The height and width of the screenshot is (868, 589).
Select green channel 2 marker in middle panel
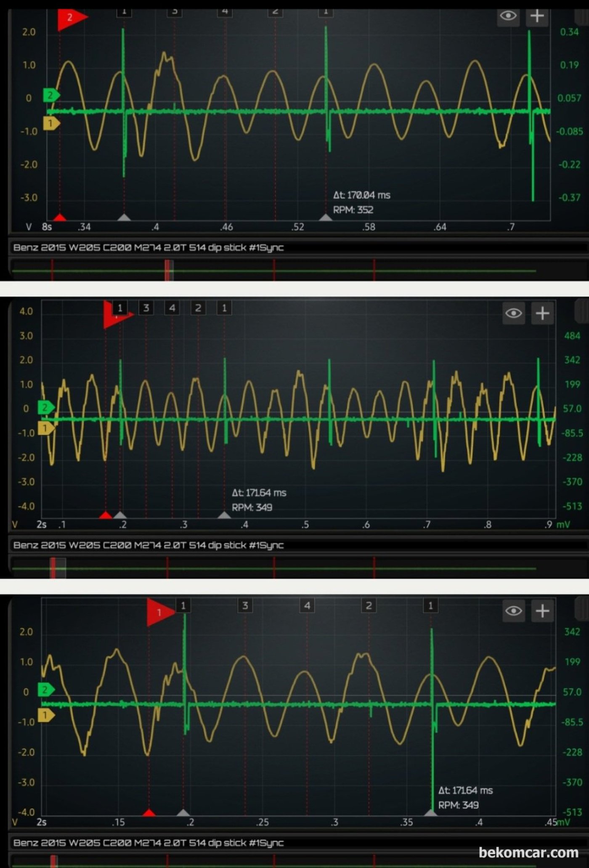click(x=46, y=407)
